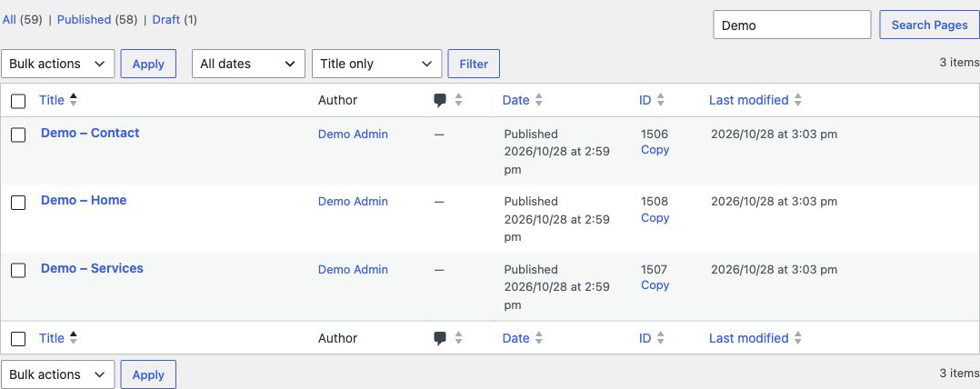Click the search field containing Demo

[x=792, y=25]
